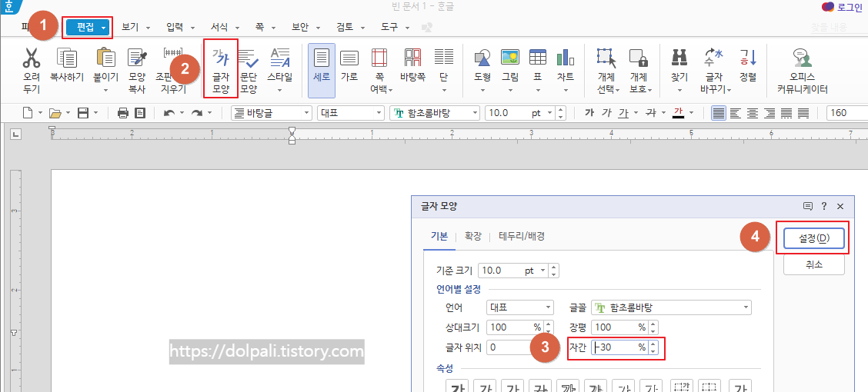
Task: Open the 서식 menu
Action: point(225,27)
